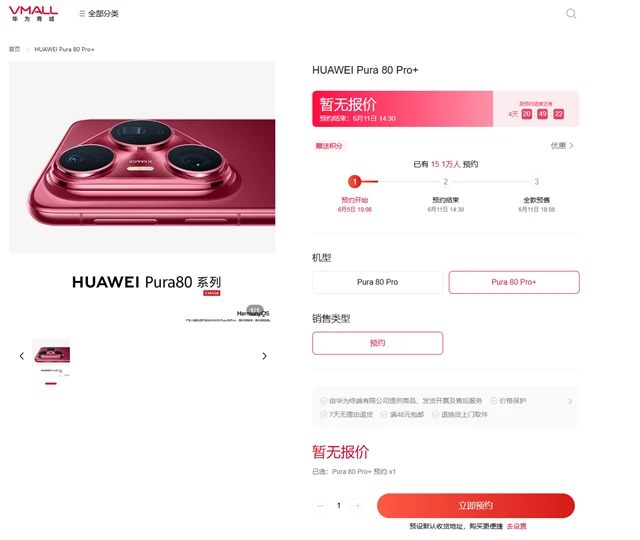Click the quantity input field

pos(339,506)
